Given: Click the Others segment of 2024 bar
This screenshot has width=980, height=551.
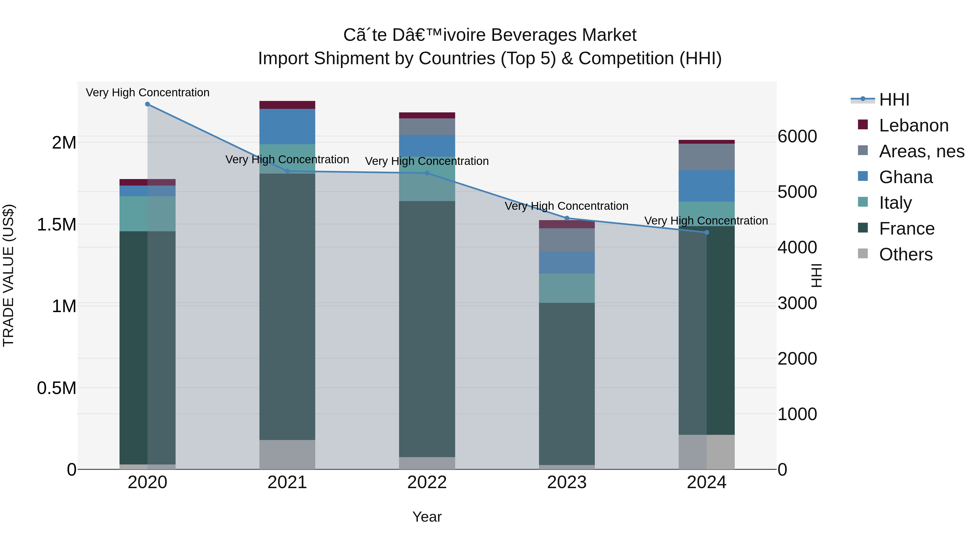Looking at the screenshot, I should 706,452.
